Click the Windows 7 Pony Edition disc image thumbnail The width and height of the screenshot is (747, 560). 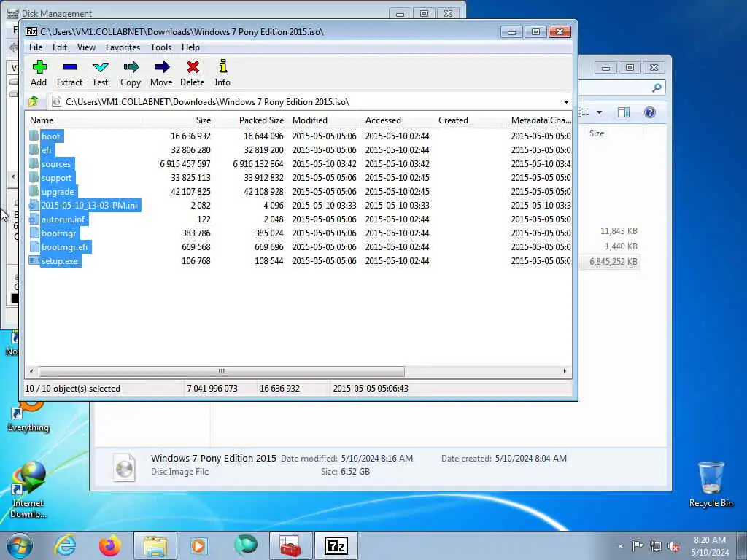click(125, 467)
